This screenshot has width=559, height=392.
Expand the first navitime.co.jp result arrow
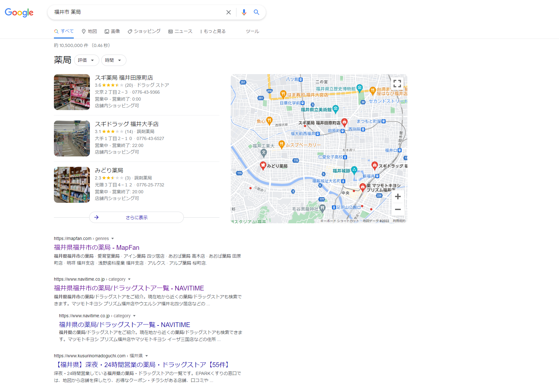[129, 279]
